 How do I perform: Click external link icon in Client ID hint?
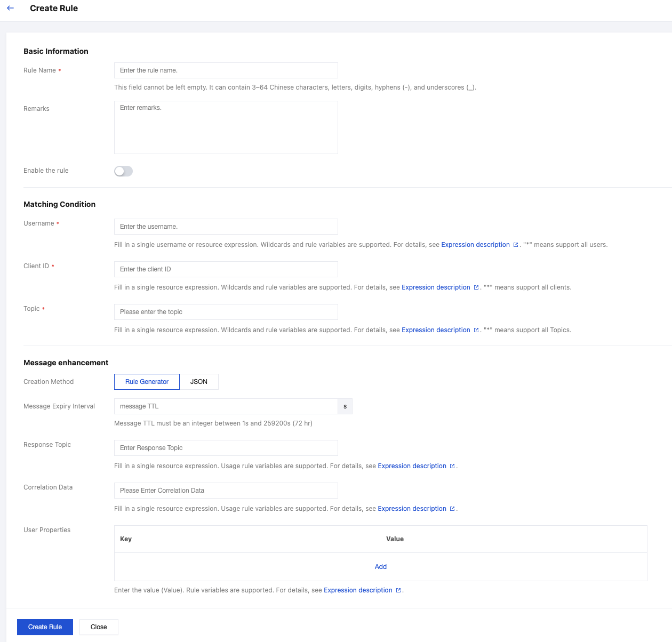(476, 287)
